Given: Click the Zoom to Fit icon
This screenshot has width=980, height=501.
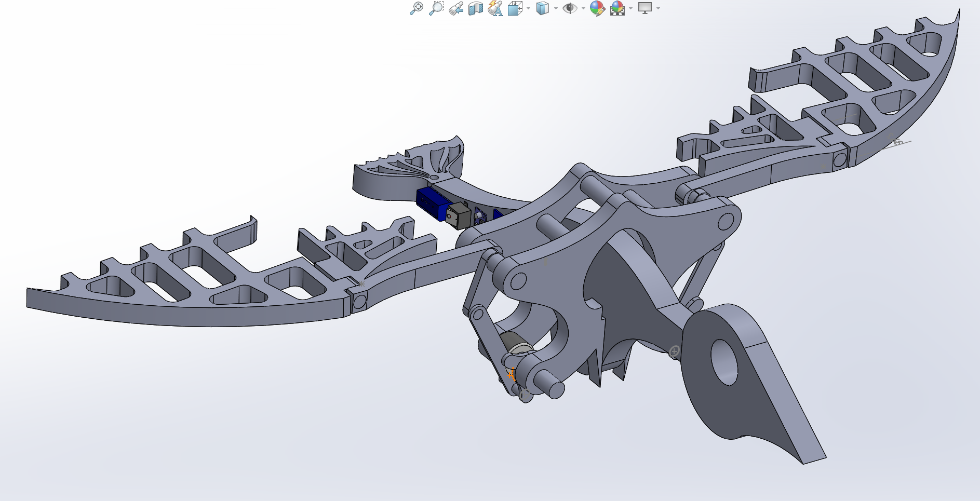Looking at the screenshot, I should pos(416,8).
